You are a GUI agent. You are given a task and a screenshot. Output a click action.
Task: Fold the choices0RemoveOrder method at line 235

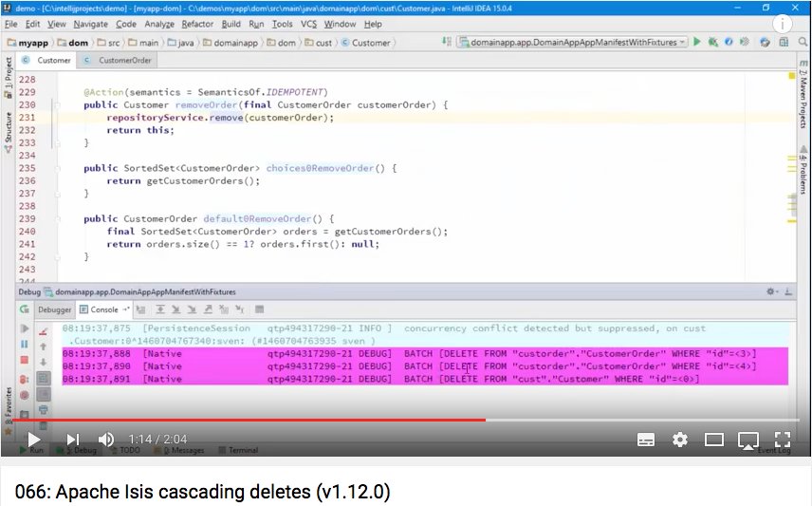coord(57,168)
